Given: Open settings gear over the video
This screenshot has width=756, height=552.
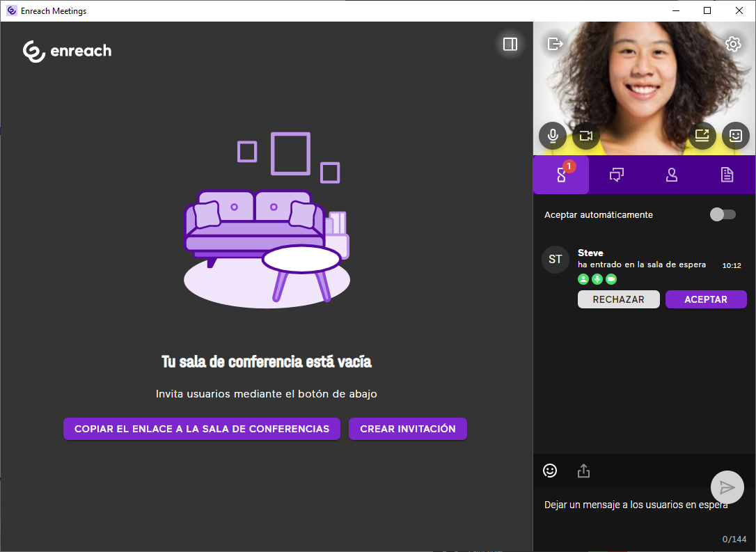Looking at the screenshot, I should [732, 44].
